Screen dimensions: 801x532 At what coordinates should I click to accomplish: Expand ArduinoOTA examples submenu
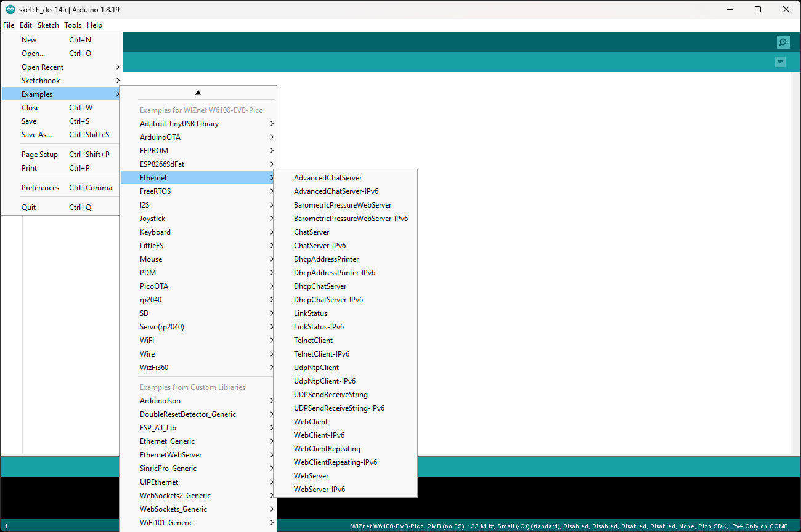198,137
